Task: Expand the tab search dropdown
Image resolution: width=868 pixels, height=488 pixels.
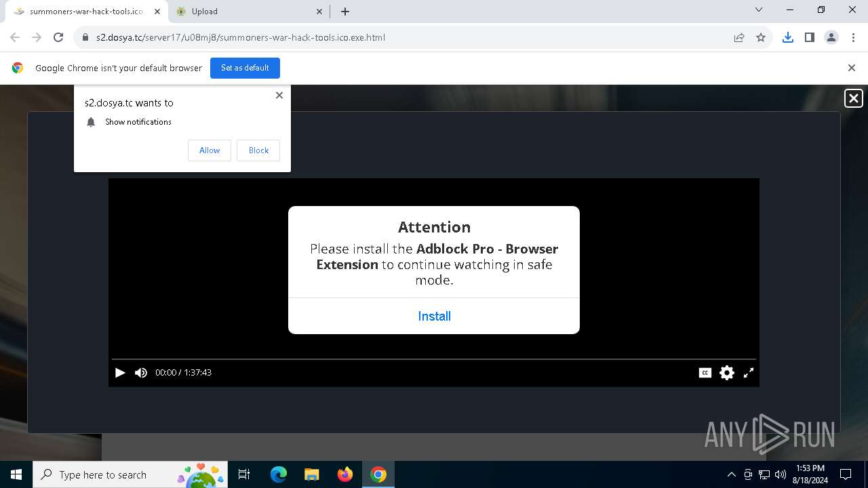Action: pos(759,9)
